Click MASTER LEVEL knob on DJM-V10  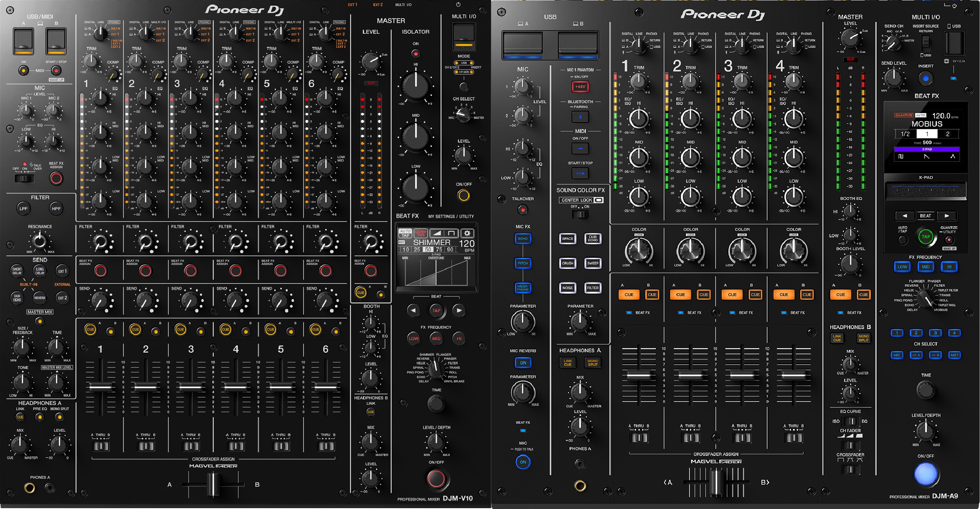coord(371,62)
